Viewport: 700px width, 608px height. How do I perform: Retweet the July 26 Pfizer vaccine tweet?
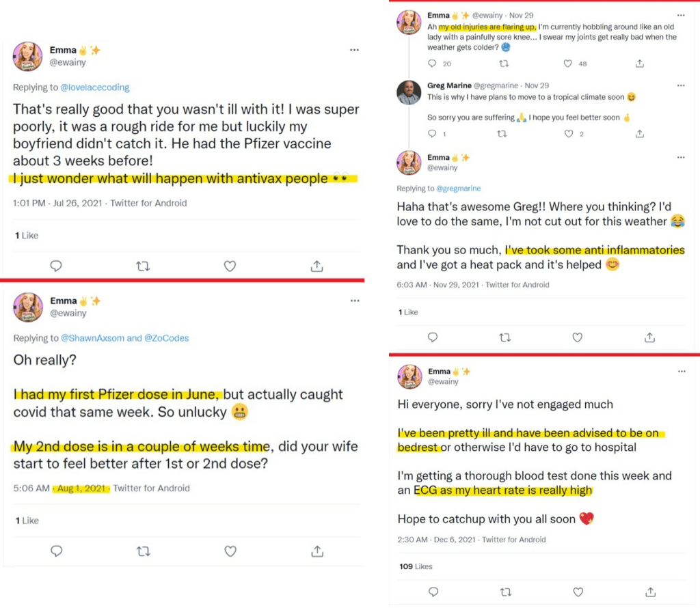[143, 266]
